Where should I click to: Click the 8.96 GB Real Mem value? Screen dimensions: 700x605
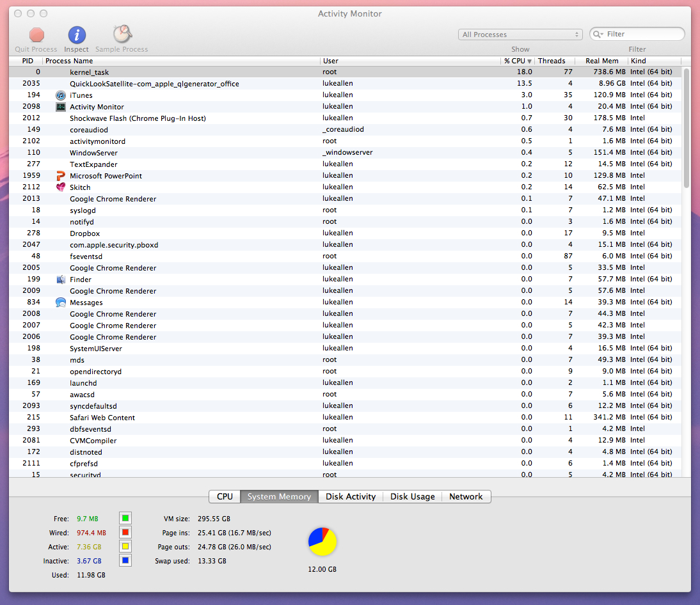tap(612, 83)
